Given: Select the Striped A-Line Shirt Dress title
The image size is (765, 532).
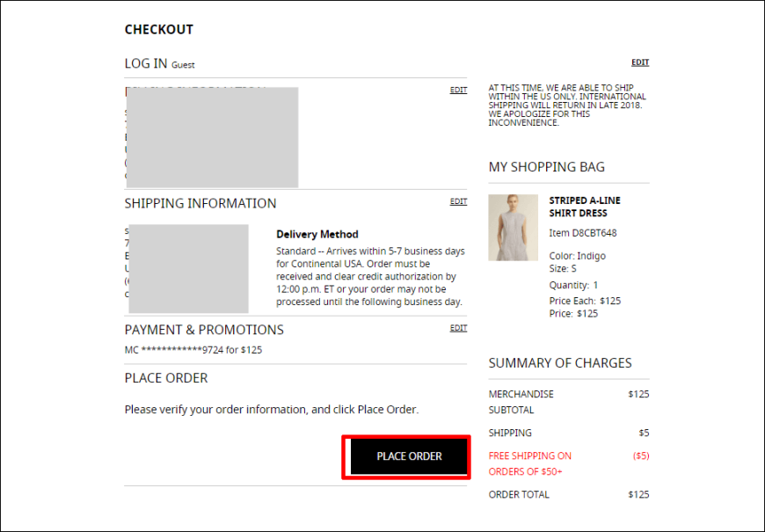Looking at the screenshot, I should [585, 207].
